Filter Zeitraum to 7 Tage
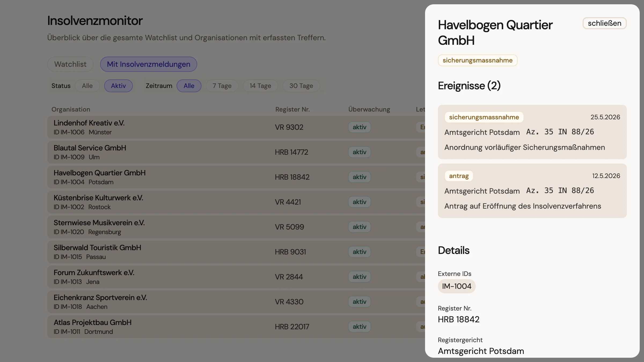The height and width of the screenshot is (362, 644). click(x=222, y=86)
